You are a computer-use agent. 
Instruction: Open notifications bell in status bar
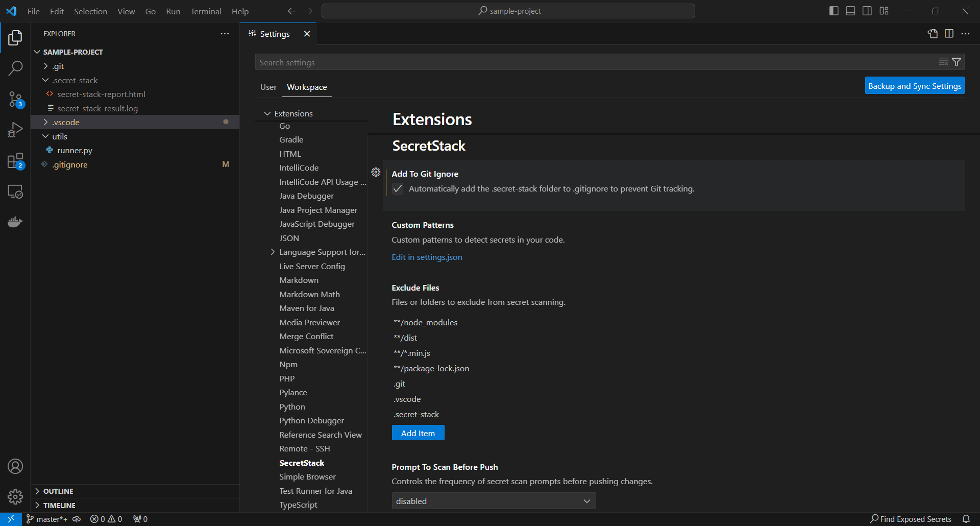[x=966, y=519]
